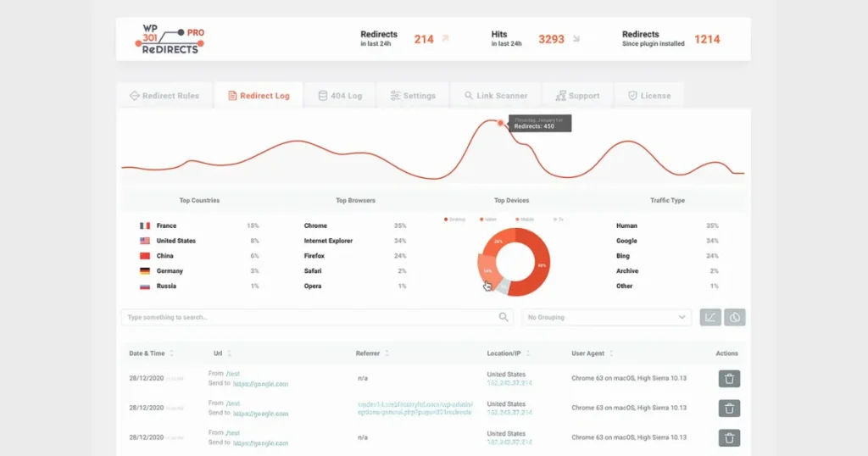The width and height of the screenshot is (868, 456).
Task: Open the Link Scanner tab
Action: 495,96
